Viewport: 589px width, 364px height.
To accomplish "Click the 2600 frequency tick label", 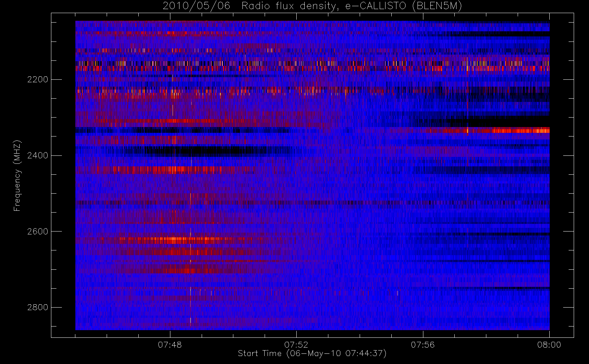I will pyautogui.click(x=37, y=232).
